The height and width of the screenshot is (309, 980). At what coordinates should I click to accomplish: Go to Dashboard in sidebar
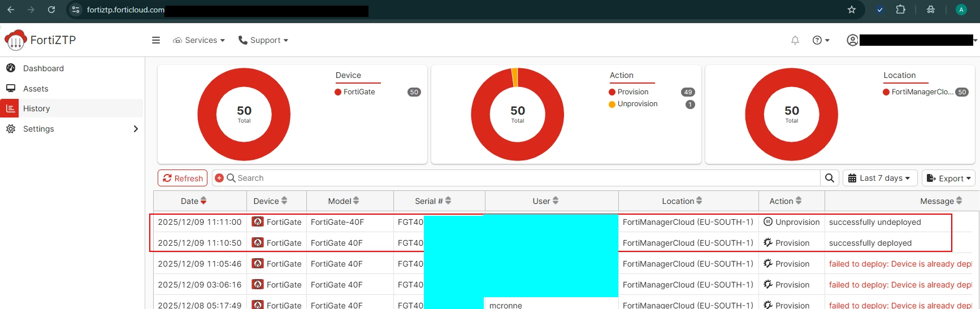click(x=44, y=68)
